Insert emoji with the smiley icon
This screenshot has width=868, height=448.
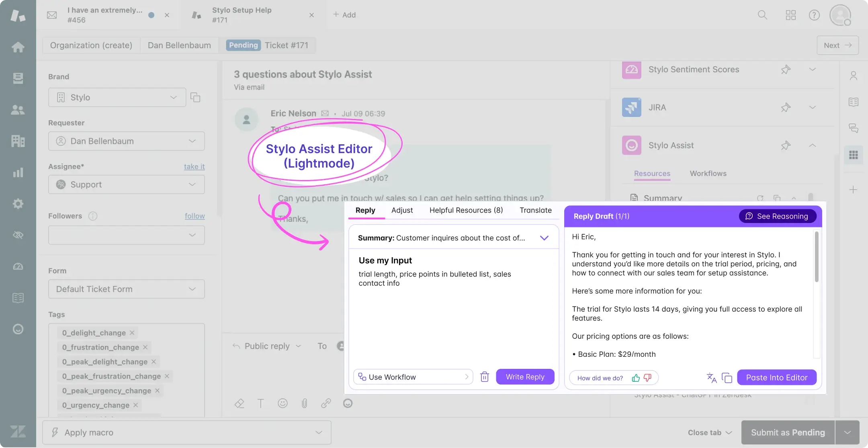click(x=283, y=403)
